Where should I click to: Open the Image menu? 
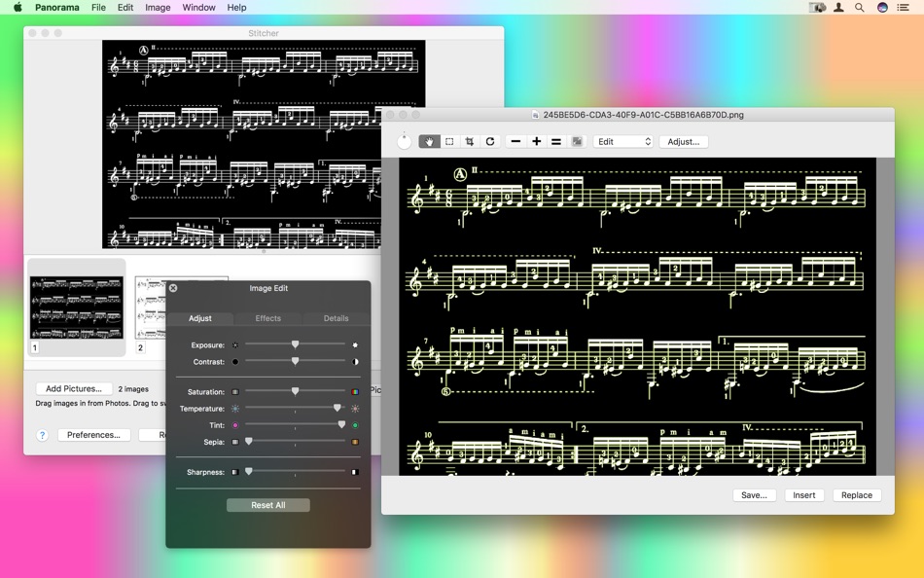coord(158,7)
